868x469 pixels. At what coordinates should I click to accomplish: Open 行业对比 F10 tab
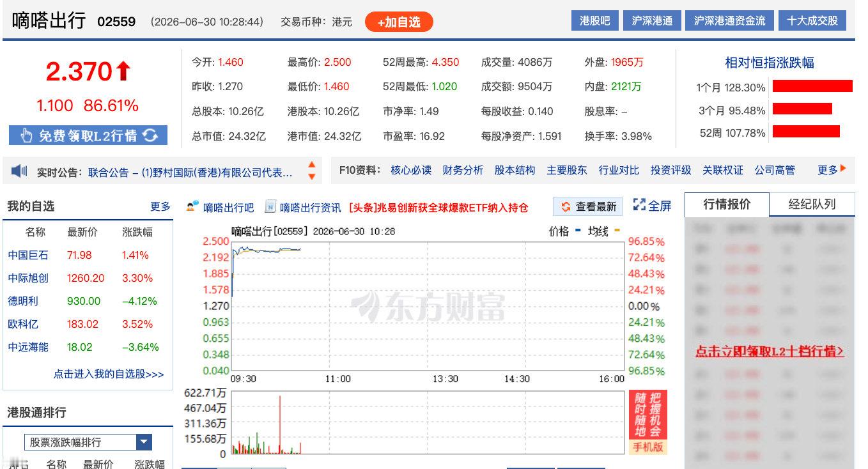(x=619, y=170)
